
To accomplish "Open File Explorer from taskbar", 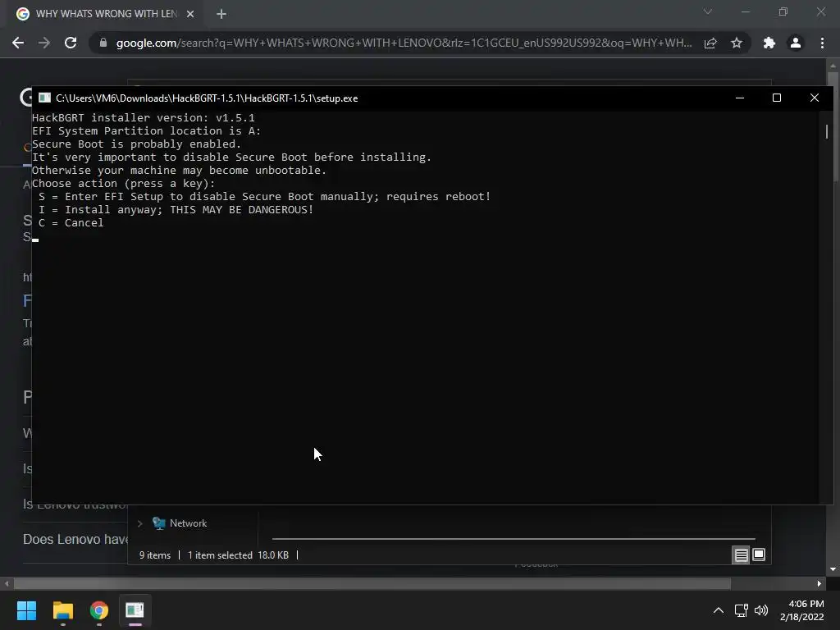I will click(62, 610).
